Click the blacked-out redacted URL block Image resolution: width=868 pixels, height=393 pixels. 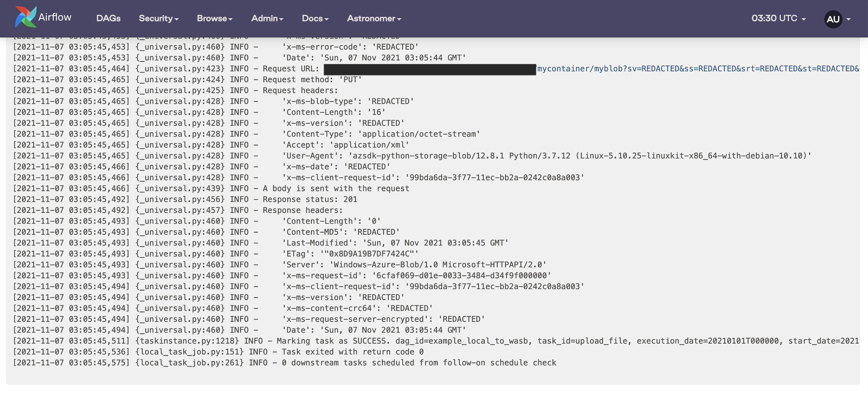pos(430,69)
